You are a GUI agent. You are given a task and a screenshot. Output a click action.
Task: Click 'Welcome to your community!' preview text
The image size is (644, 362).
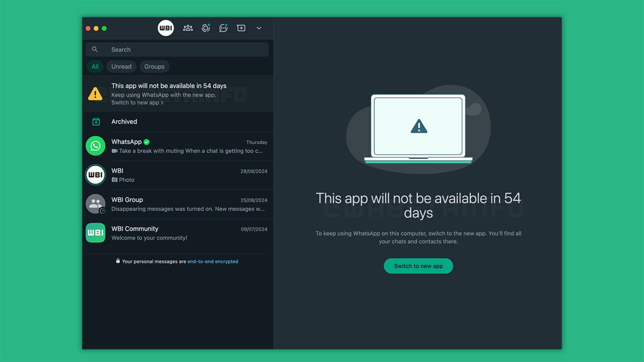click(x=149, y=238)
